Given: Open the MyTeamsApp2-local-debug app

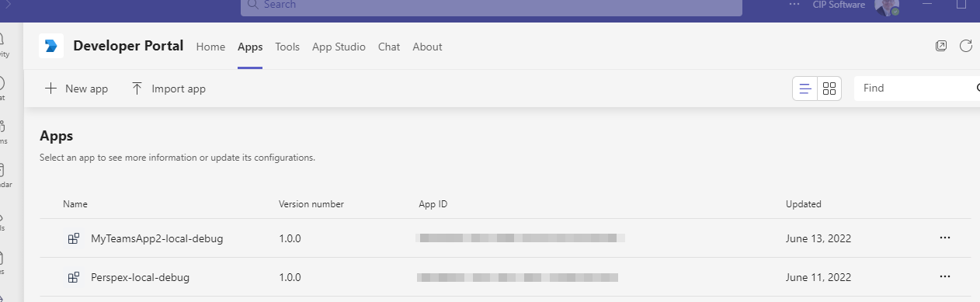Looking at the screenshot, I should 157,238.
